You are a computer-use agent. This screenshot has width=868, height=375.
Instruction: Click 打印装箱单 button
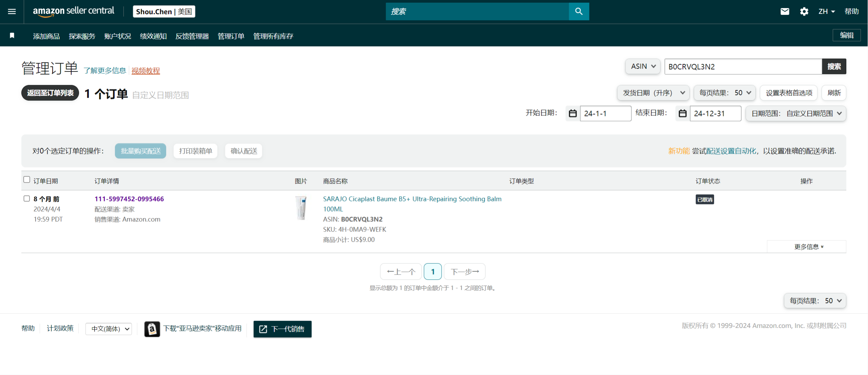(196, 151)
